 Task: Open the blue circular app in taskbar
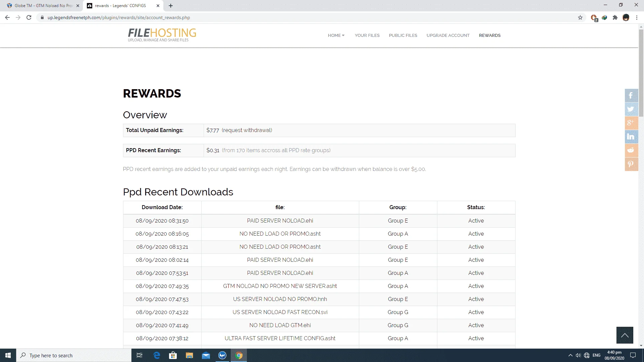(222, 355)
